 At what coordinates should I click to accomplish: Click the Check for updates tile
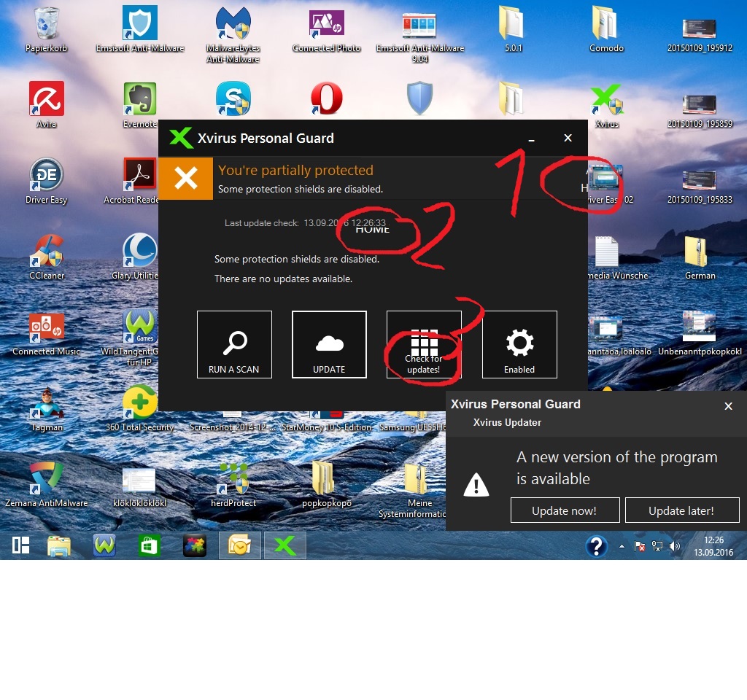tap(424, 344)
